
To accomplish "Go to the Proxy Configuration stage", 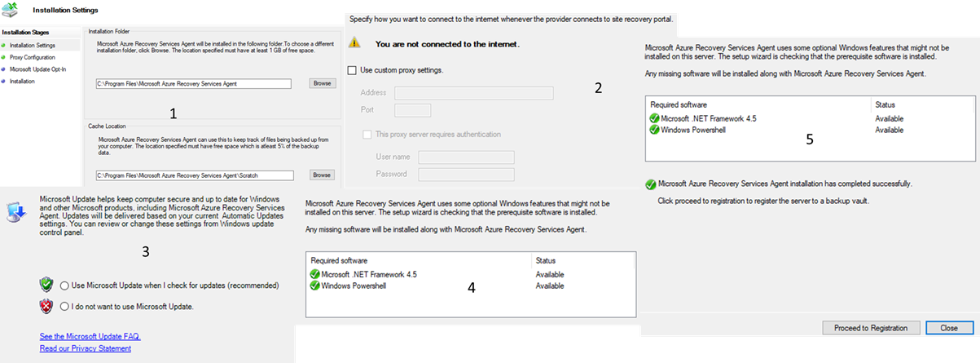I will tap(31, 57).
